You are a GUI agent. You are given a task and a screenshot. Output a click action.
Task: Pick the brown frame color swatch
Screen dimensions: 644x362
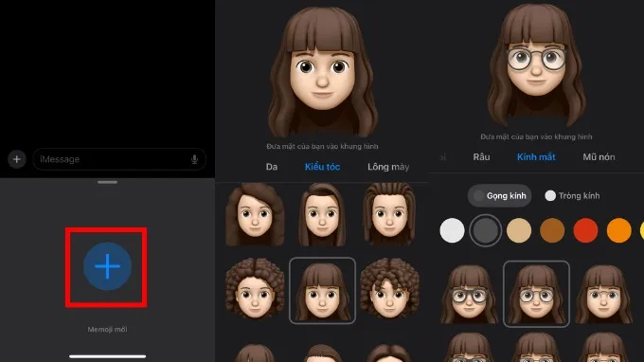(552, 230)
